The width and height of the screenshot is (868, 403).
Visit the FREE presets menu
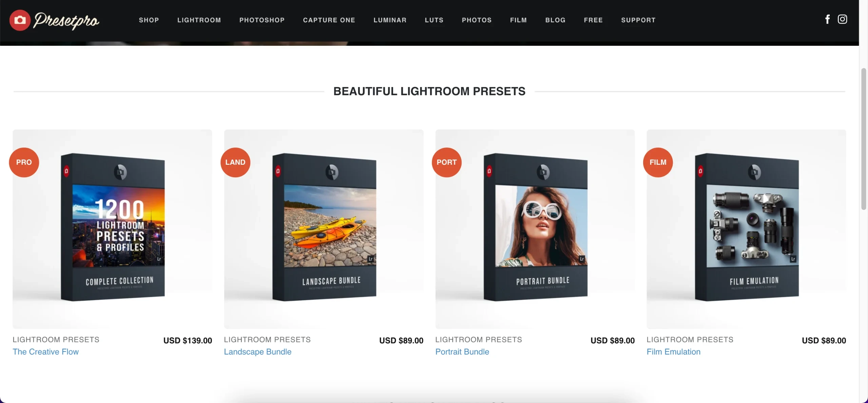[593, 20]
